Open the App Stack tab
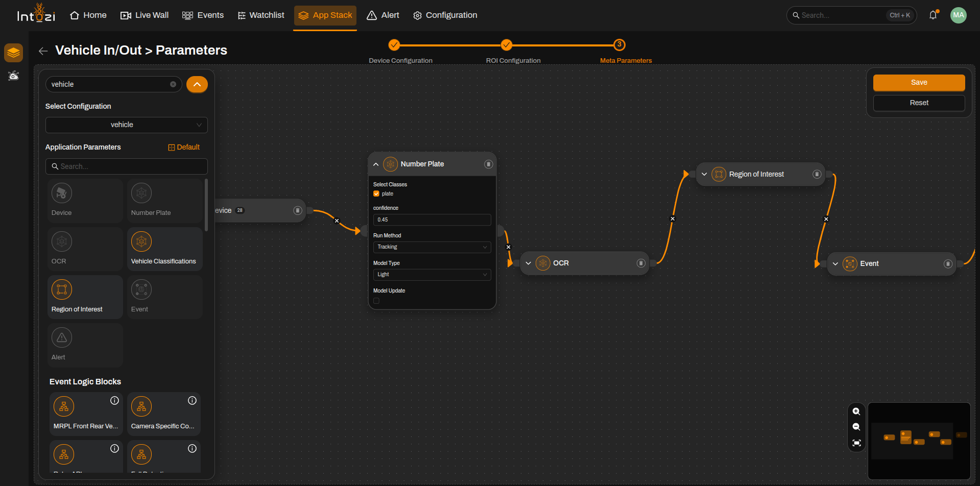Image resolution: width=980 pixels, height=486 pixels. [325, 15]
